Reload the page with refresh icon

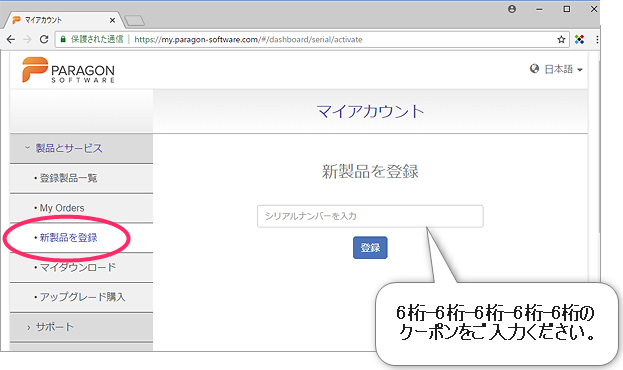coord(44,39)
